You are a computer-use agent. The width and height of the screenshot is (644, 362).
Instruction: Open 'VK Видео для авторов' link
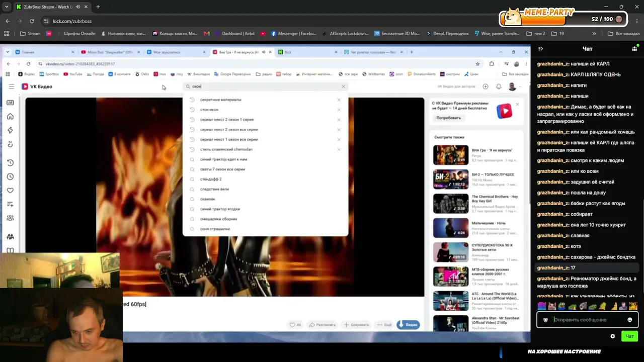click(456, 86)
